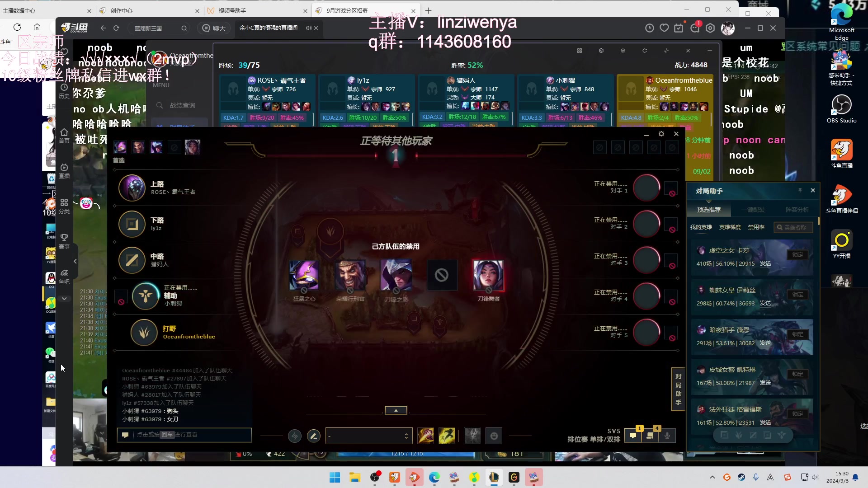Open ward skin selector icon

pyautogui.click(x=472, y=436)
